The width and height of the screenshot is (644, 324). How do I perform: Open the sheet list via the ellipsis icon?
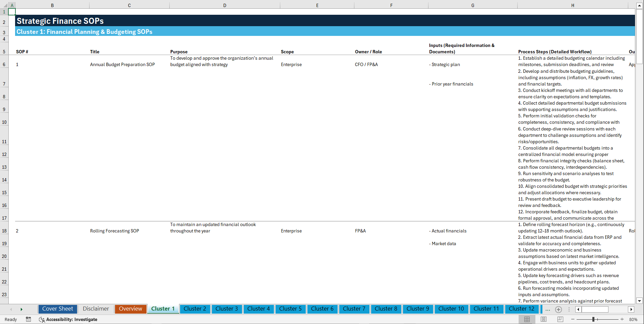tap(548, 309)
